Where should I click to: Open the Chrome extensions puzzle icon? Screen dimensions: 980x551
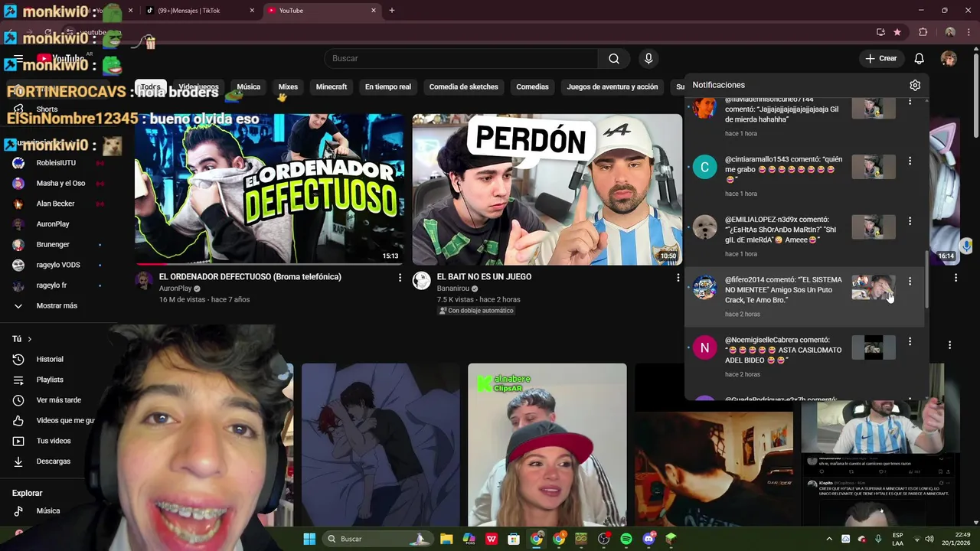[x=923, y=32]
